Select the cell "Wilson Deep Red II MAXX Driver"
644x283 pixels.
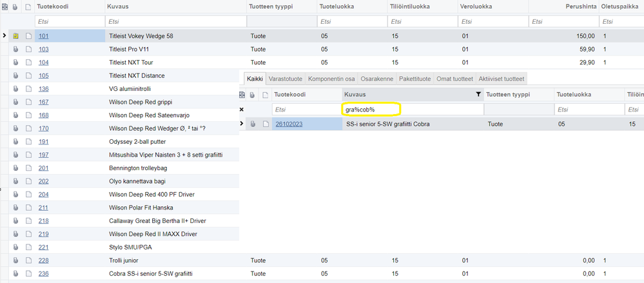pos(173,234)
